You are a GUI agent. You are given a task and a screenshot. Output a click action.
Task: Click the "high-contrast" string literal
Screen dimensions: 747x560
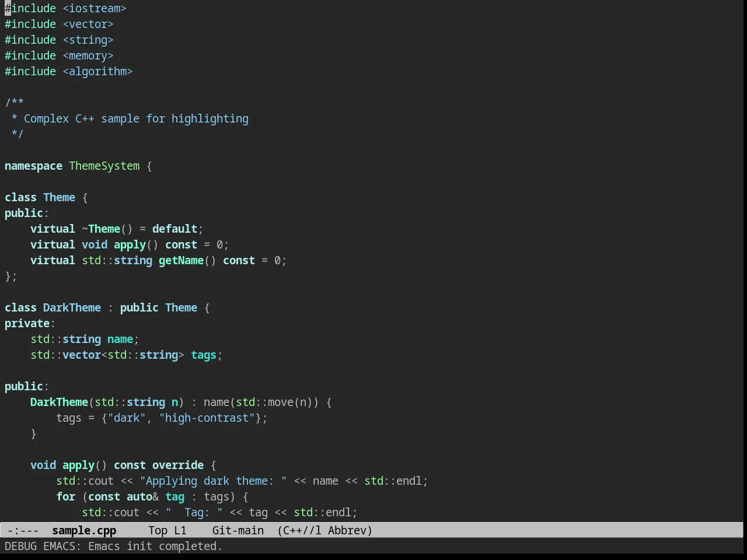(x=207, y=418)
